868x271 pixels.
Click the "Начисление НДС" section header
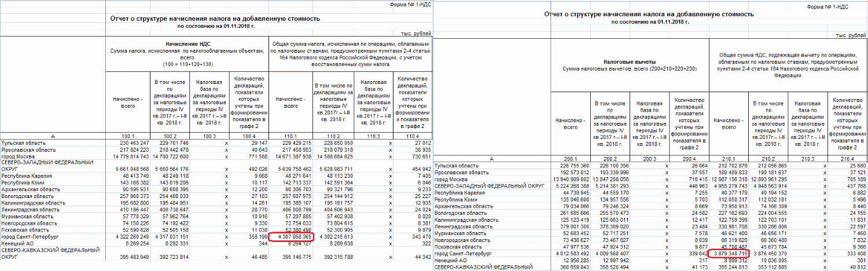[x=187, y=43]
